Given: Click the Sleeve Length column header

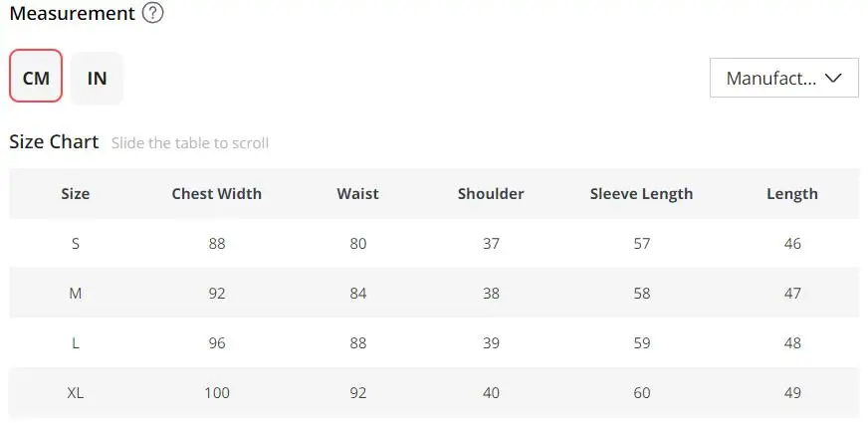Looking at the screenshot, I should pos(641,194).
